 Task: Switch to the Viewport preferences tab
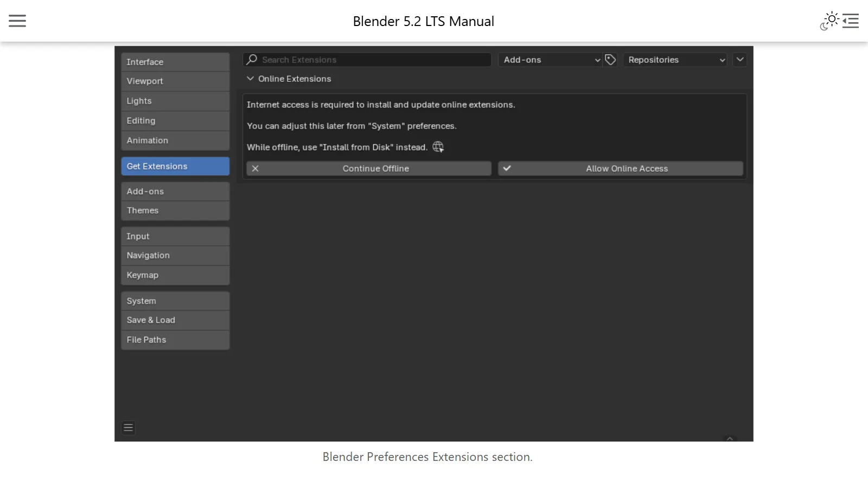(x=175, y=81)
